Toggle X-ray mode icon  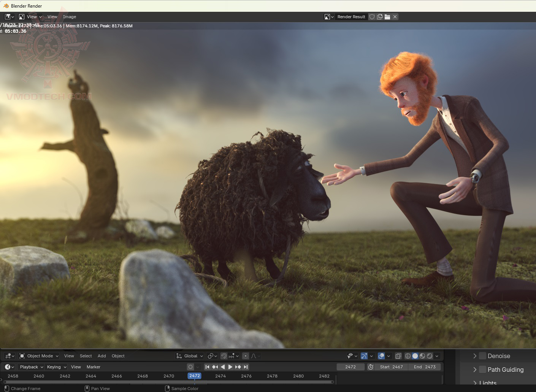tap(398, 356)
